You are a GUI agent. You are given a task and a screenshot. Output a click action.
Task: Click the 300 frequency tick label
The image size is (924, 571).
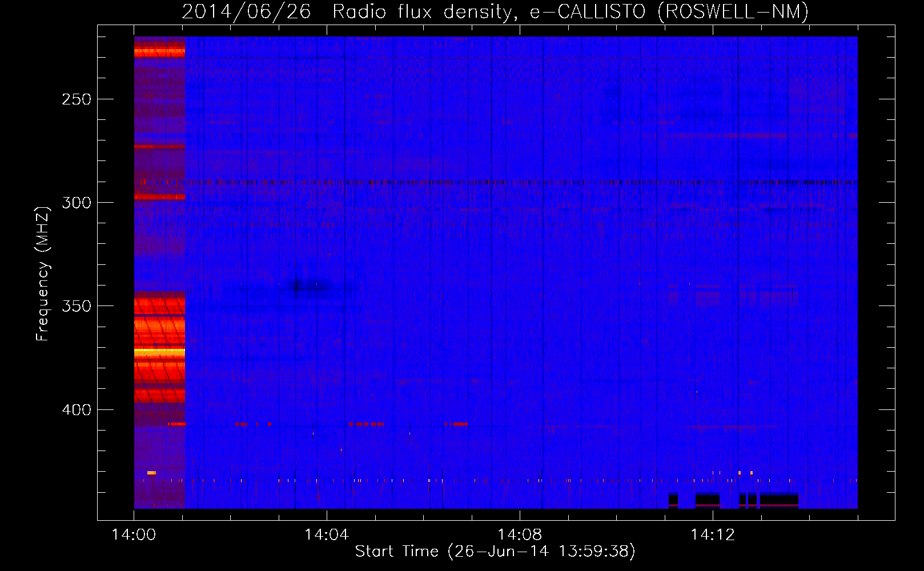click(77, 203)
